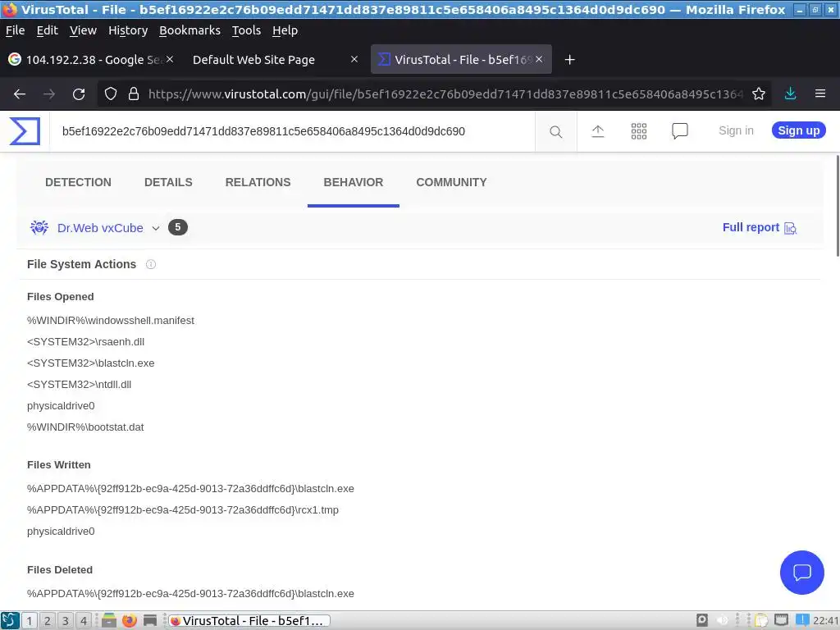Click the sandbox count badge 5
Screen dimensions: 840x630
pos(178,227)
